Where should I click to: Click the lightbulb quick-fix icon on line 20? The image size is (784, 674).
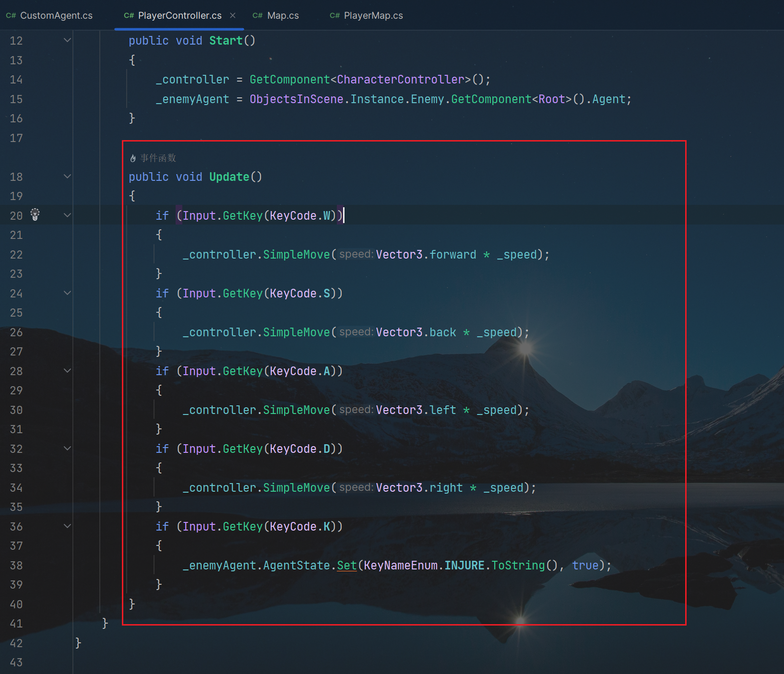pyautogui.click(x=35, y=215)
